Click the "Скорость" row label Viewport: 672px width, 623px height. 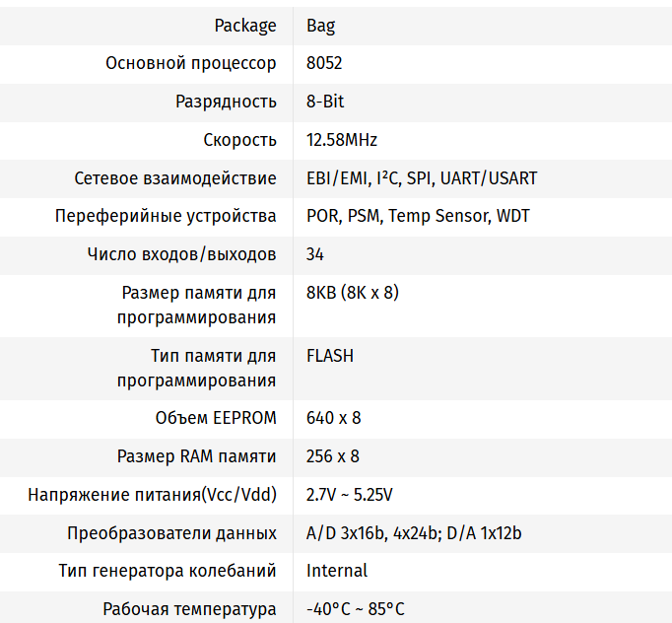pos(239,140)
